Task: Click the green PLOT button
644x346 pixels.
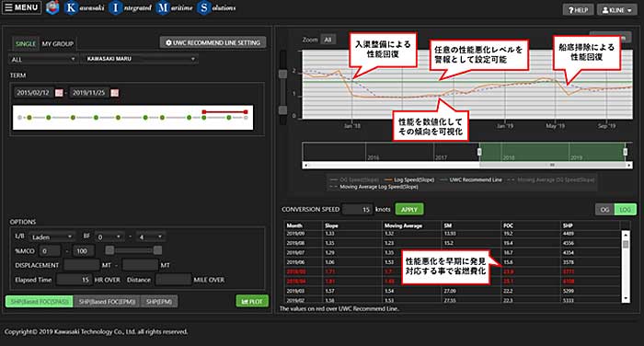Action: 252,301
